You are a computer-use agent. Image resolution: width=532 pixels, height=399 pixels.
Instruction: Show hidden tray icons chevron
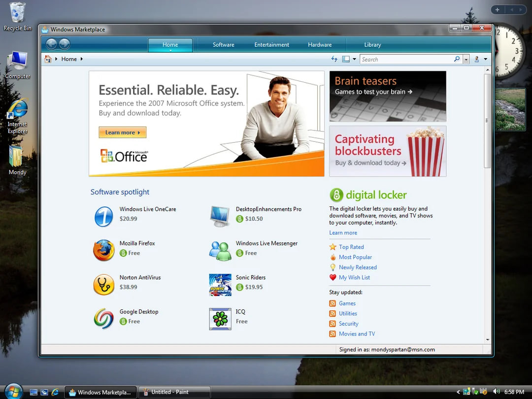tap(458, 392)
